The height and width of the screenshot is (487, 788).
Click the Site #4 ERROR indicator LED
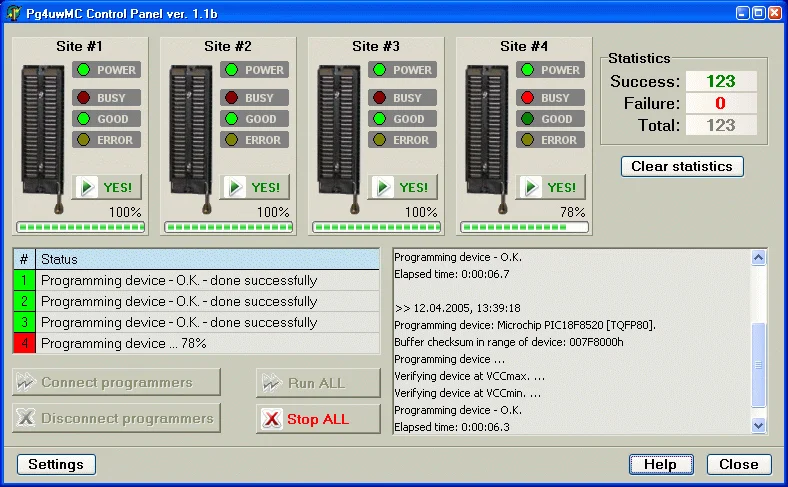[528, 140]
